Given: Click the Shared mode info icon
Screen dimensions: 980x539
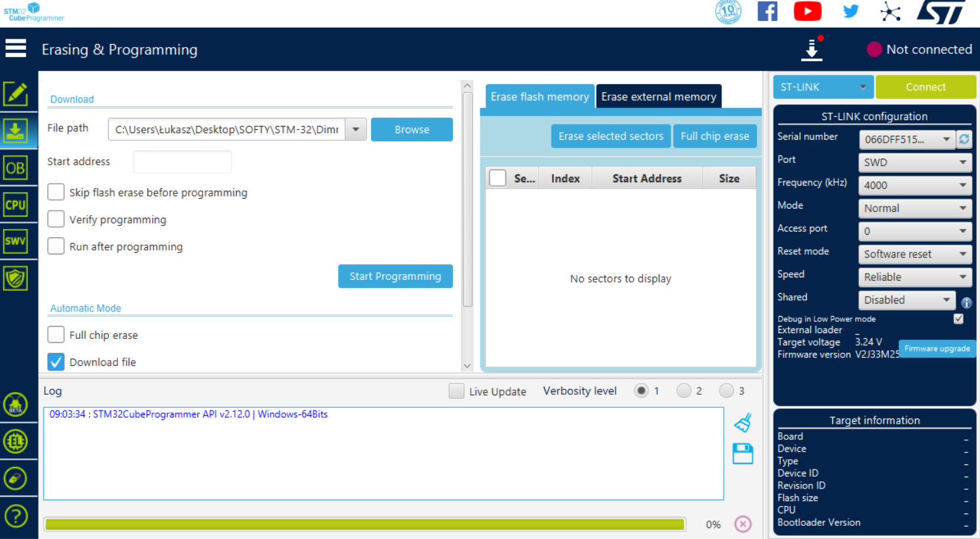Looking at the screenshot, I should (966, 302).
